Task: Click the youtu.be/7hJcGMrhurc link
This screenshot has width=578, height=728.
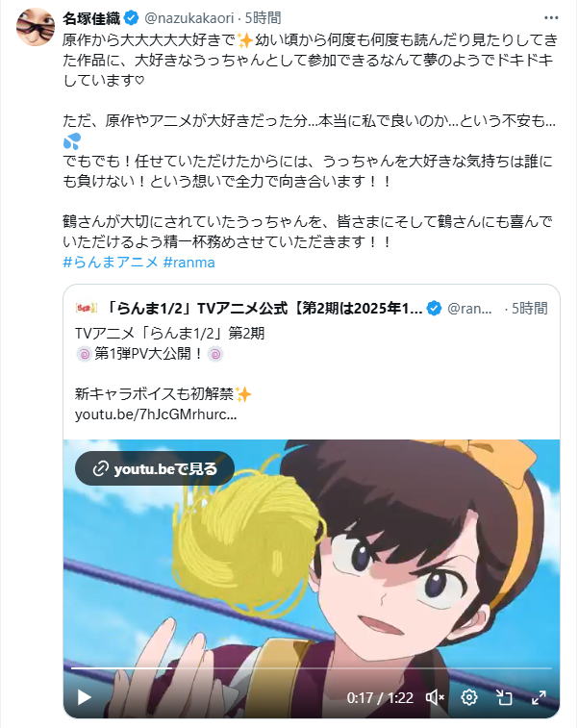Action: [x=156, y=414]
